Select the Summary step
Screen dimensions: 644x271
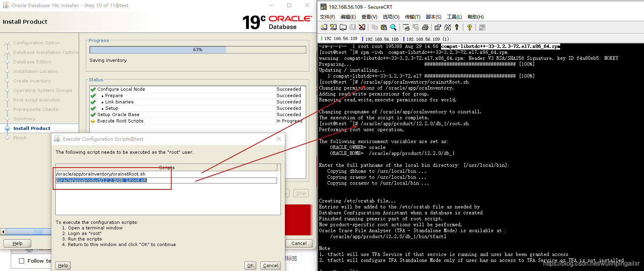point(24,119)
